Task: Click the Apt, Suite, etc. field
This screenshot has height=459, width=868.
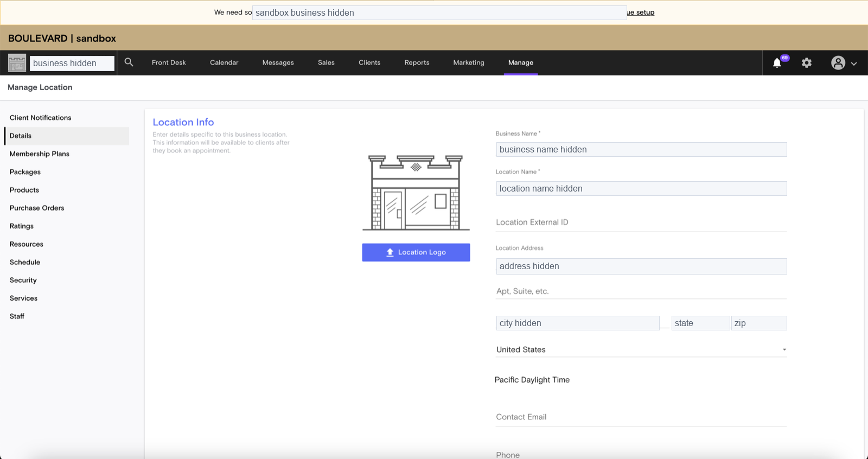Action: (641, 291)
